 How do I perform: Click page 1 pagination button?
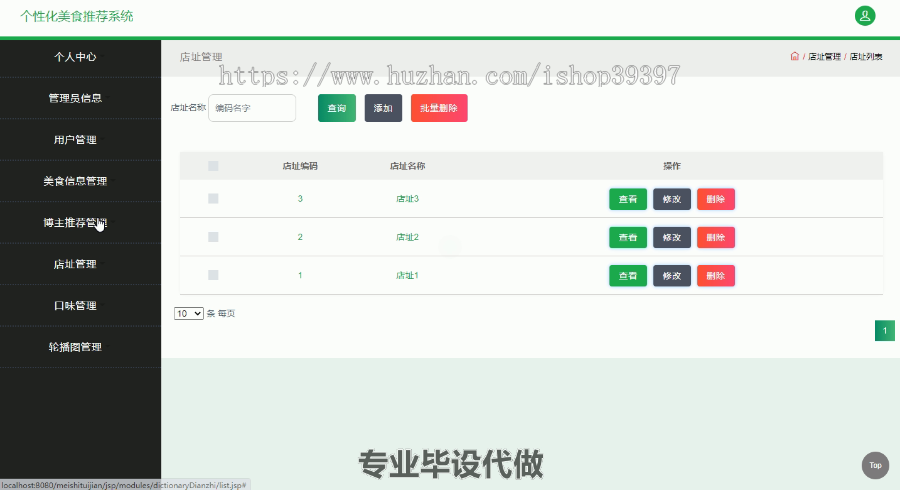[885, 330]
